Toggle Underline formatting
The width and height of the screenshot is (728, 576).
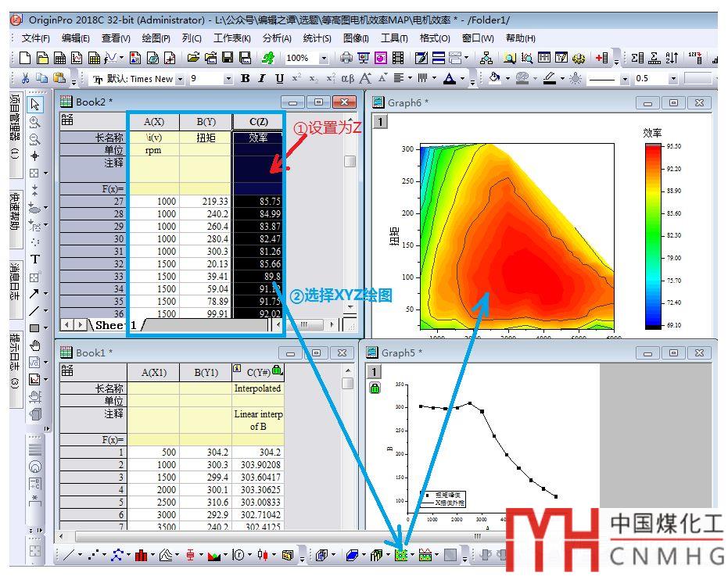click(278, 78)
